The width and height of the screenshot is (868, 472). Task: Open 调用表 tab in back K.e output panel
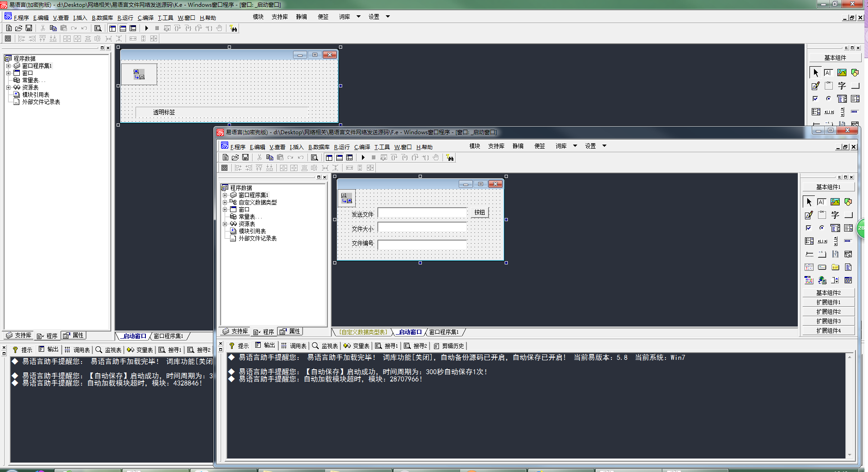point(77,350)
